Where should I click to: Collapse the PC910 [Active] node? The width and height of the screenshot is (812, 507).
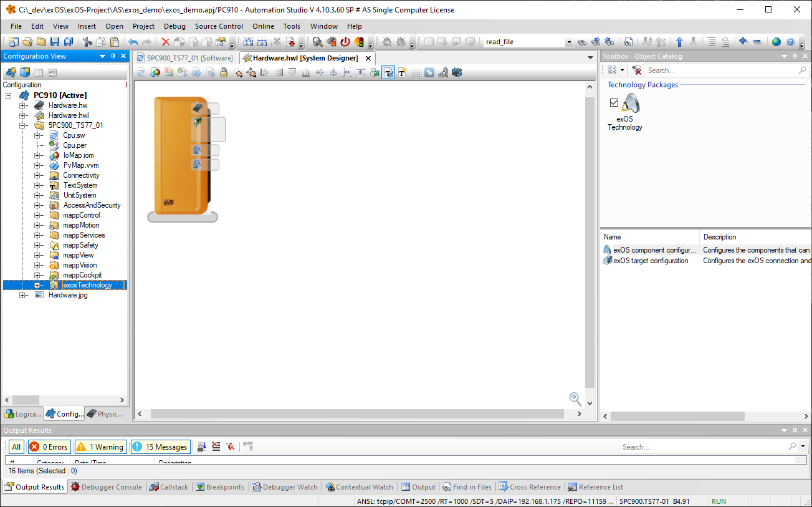9,95
